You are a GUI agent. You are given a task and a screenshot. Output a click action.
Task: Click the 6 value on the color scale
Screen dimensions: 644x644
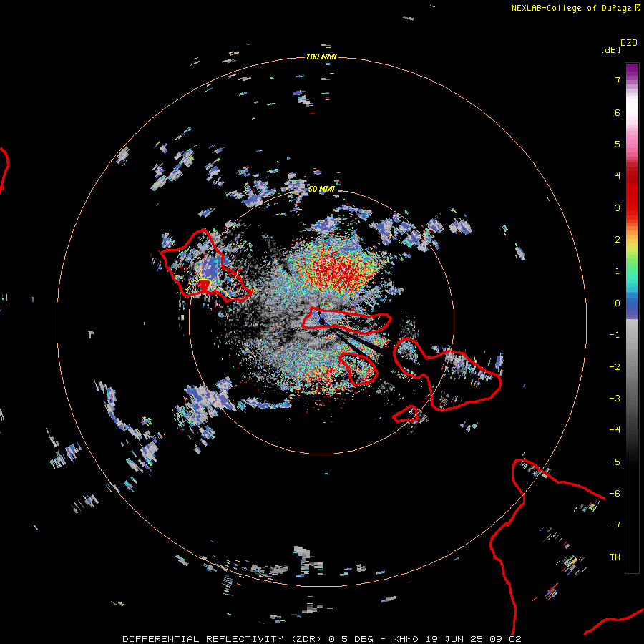point(618,113)
